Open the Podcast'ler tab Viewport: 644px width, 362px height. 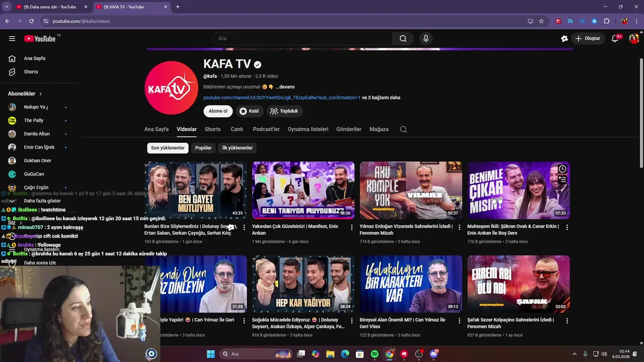click(266, 129)
